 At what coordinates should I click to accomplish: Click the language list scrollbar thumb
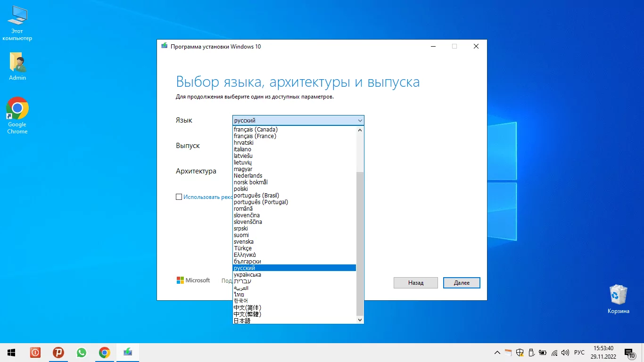point(360,243)
